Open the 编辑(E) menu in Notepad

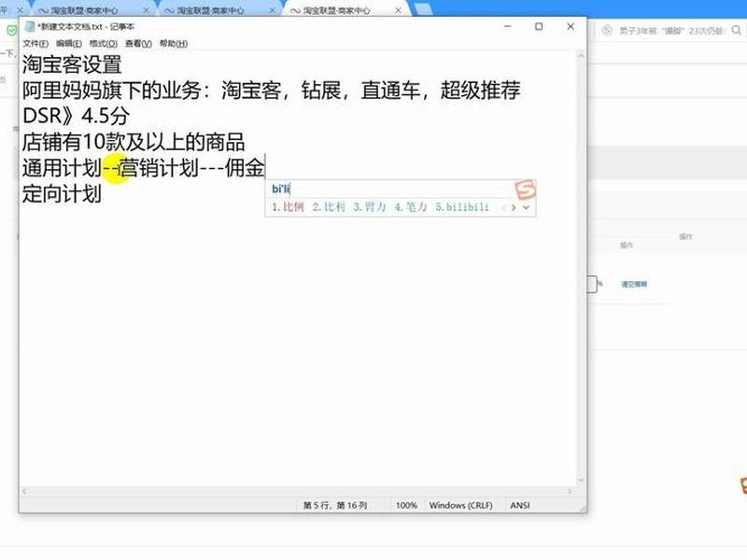coord(69,43)
